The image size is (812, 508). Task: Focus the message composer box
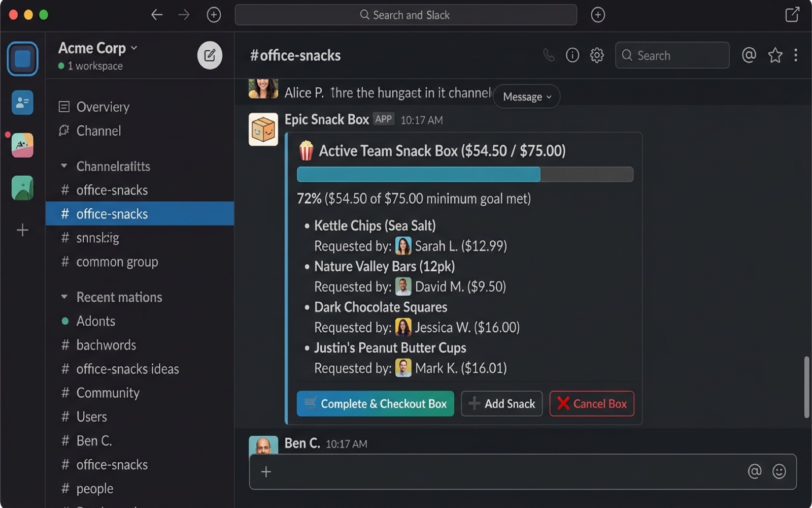click(x=523, y=472)
